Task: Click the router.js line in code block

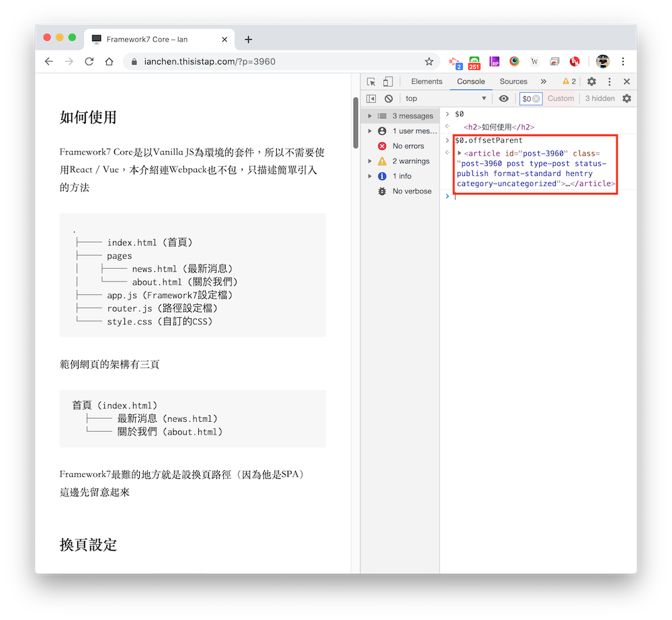Action: click(x=163, y=308)
